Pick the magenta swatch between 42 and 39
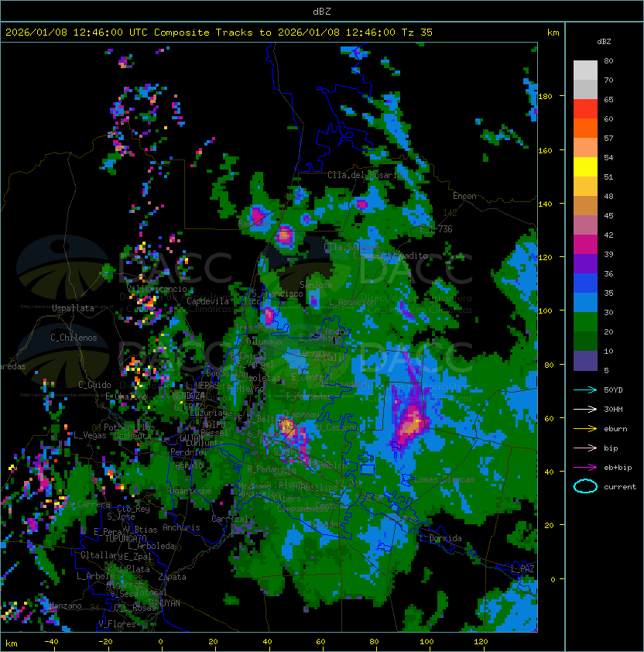644x652 pixels. pos(585,245)
